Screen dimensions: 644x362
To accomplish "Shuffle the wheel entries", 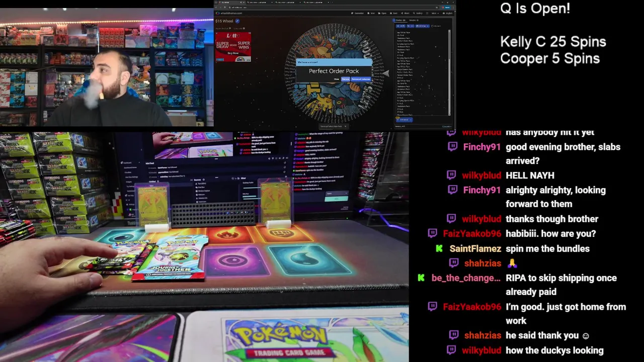I will click(x=400, y=26).
